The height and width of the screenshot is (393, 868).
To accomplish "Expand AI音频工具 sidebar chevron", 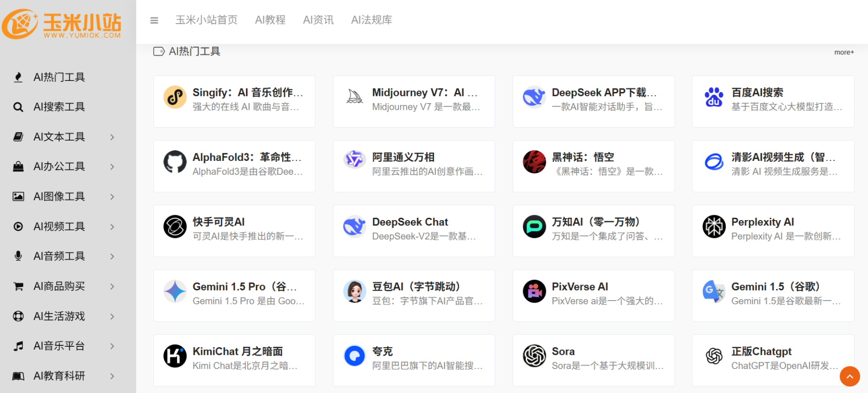I will tap(112, 256).
